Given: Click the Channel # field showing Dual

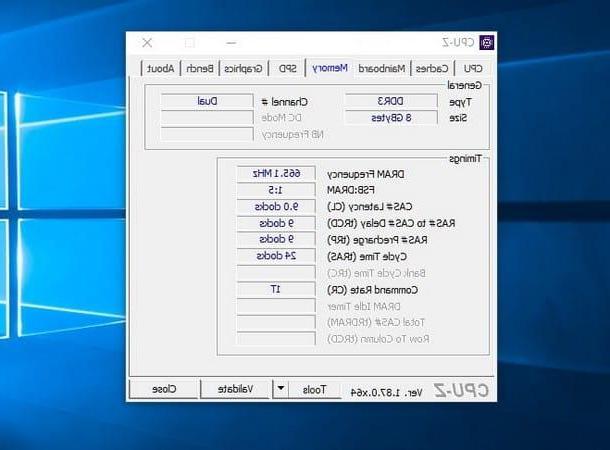Looking at the screenshot, I should [x=207, y=101].
